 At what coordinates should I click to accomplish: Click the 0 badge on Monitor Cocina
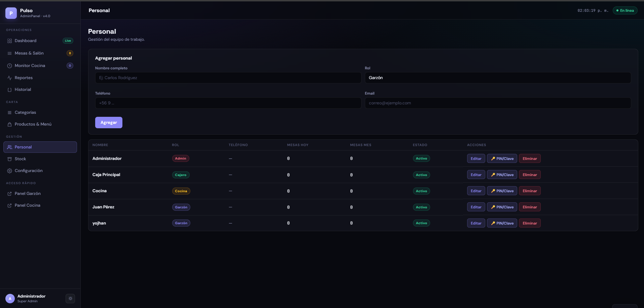tap(70, 66)
